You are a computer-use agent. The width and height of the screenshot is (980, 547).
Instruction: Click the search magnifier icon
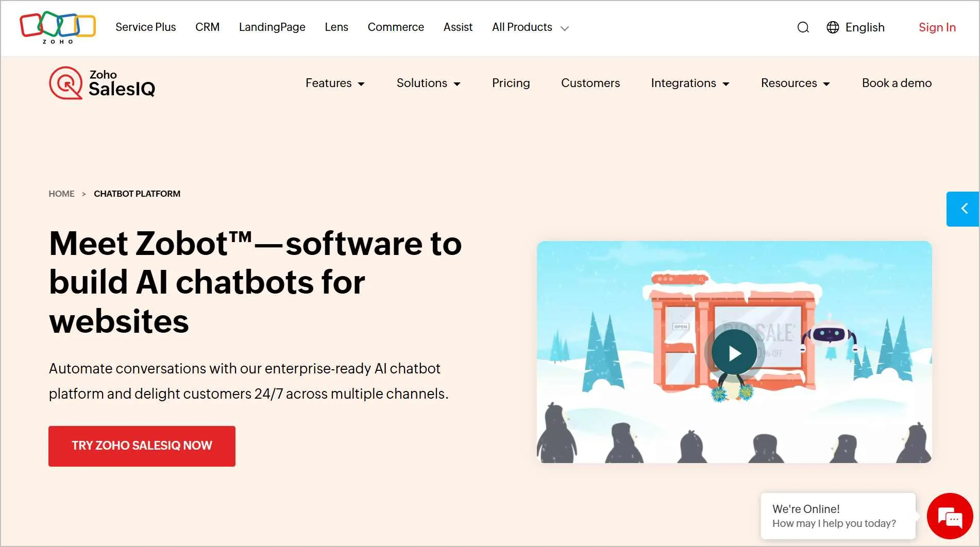pyautogui.click(x=802, y=27)
